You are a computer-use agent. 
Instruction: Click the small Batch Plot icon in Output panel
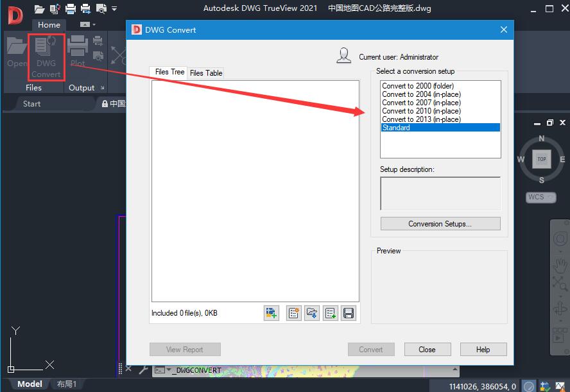(x=98, y=40)
